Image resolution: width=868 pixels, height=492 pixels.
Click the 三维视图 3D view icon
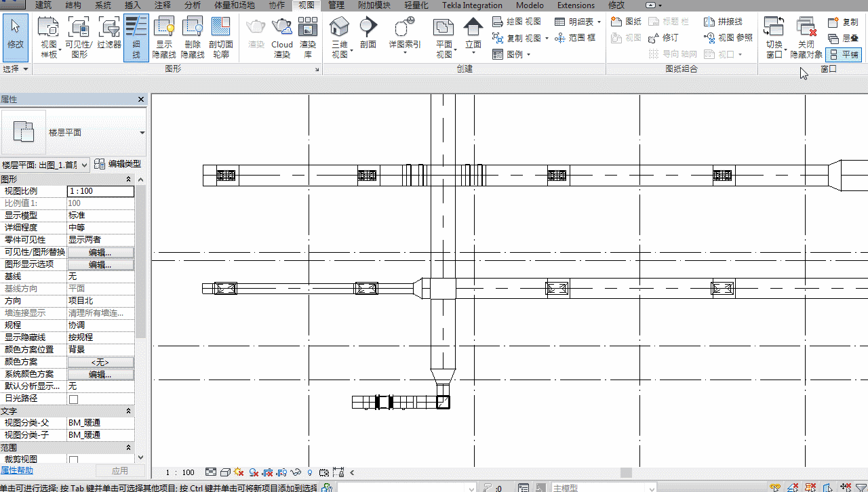coord(339,37)
